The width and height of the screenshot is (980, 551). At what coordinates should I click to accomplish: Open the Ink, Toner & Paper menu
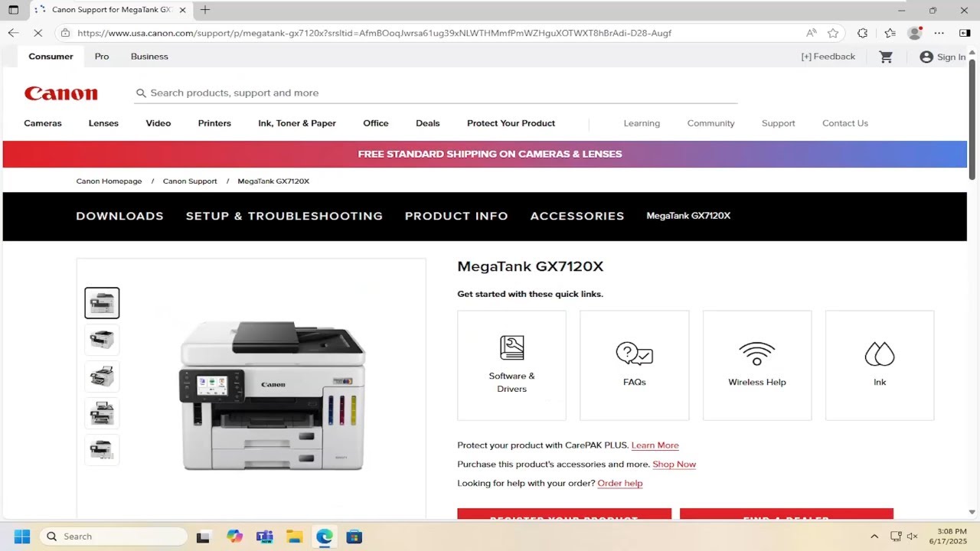click(x=297, y=123)
